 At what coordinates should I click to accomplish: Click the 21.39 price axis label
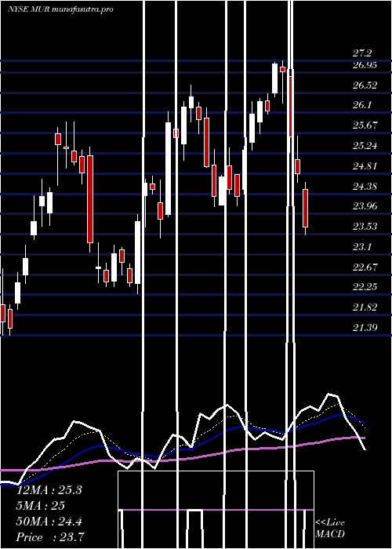365,328
